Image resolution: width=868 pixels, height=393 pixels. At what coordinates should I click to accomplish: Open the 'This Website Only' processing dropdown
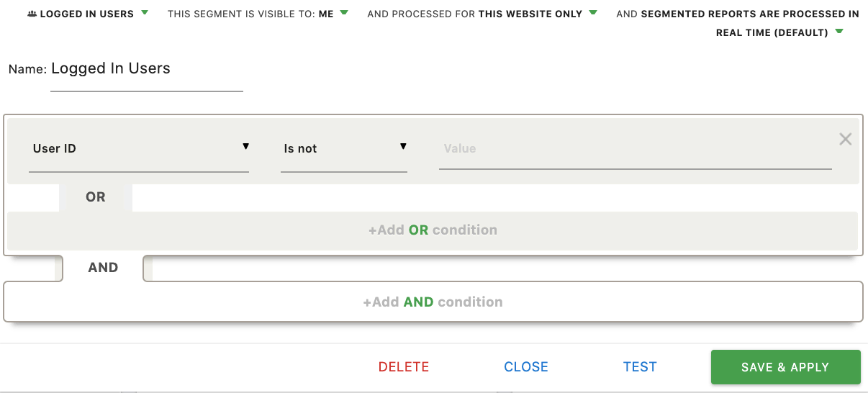[593, 12]
